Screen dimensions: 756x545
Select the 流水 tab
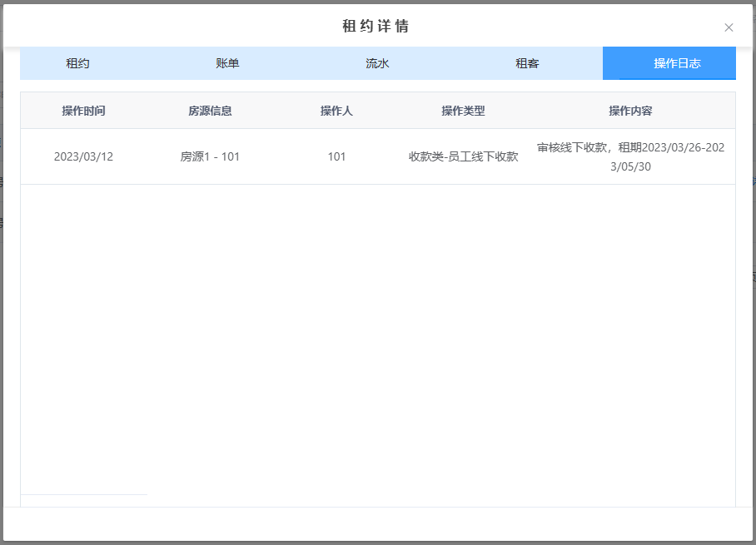(x=377, y=63)
